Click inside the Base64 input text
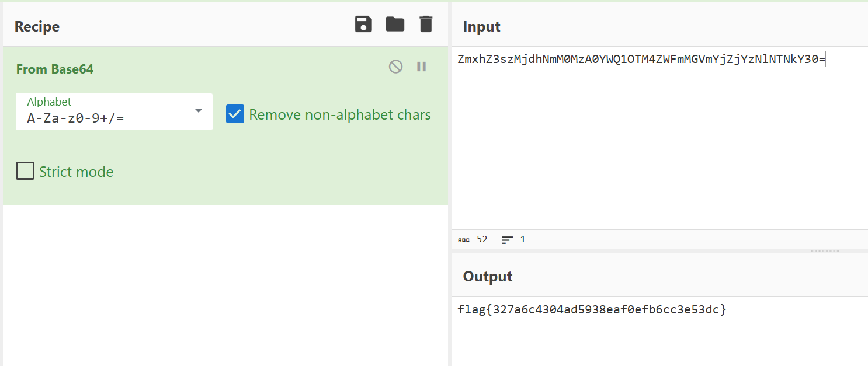The width and height of the screenshot is (868, 366). [x=641, y=59]
